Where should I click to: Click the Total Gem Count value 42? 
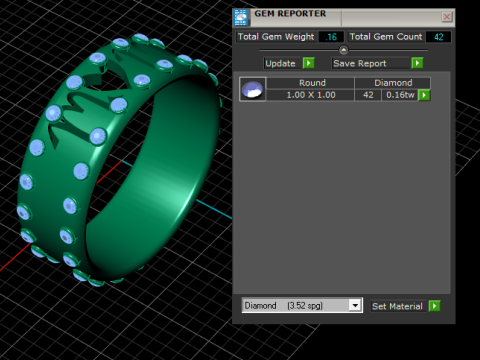point(438,37)
